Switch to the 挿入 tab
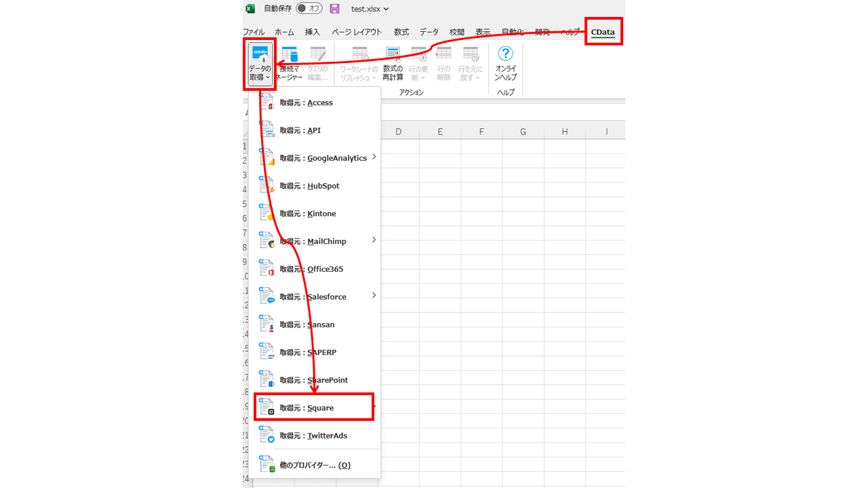Screen dimensions: 868x488 pyautogui.click(x=313, y=32)
